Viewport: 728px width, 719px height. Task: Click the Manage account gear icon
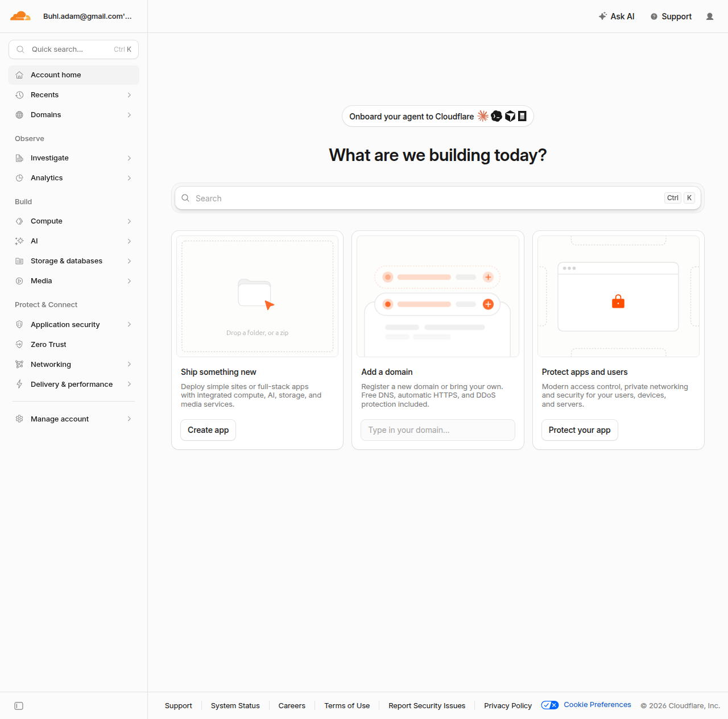(19, 419)
